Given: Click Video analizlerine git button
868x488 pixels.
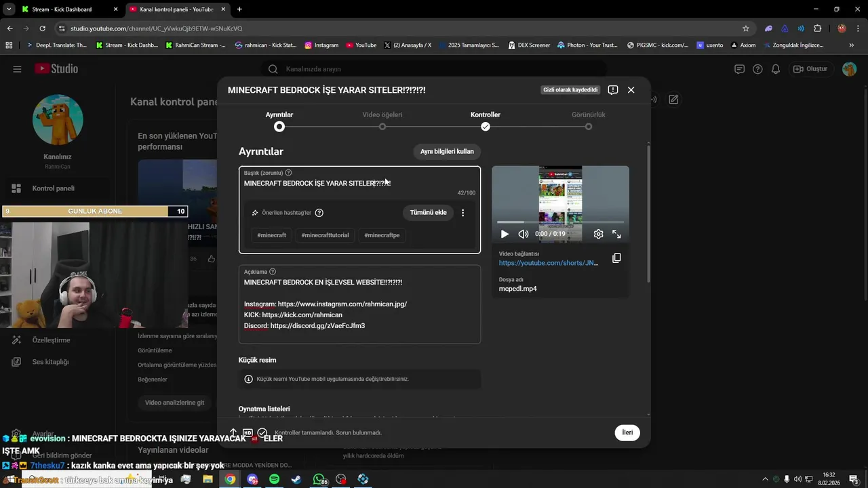Looking at the screenshot, I should [x=174, y=403].
